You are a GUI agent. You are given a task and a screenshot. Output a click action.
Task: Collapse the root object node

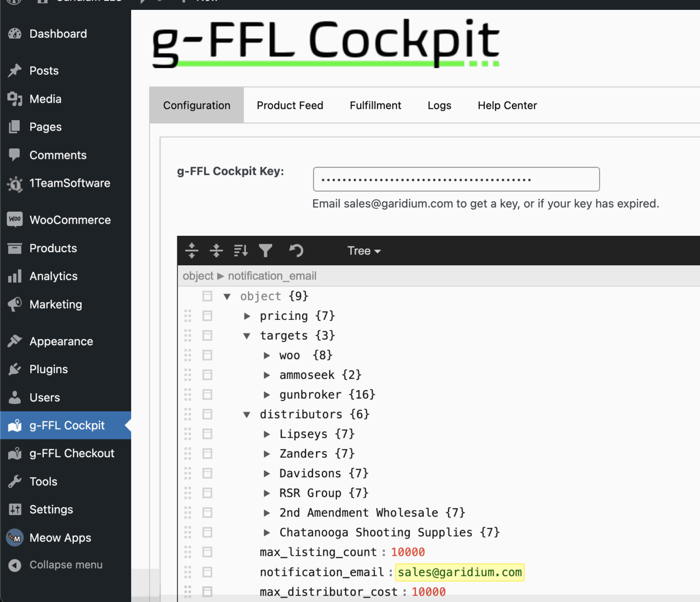pos(227,296)
